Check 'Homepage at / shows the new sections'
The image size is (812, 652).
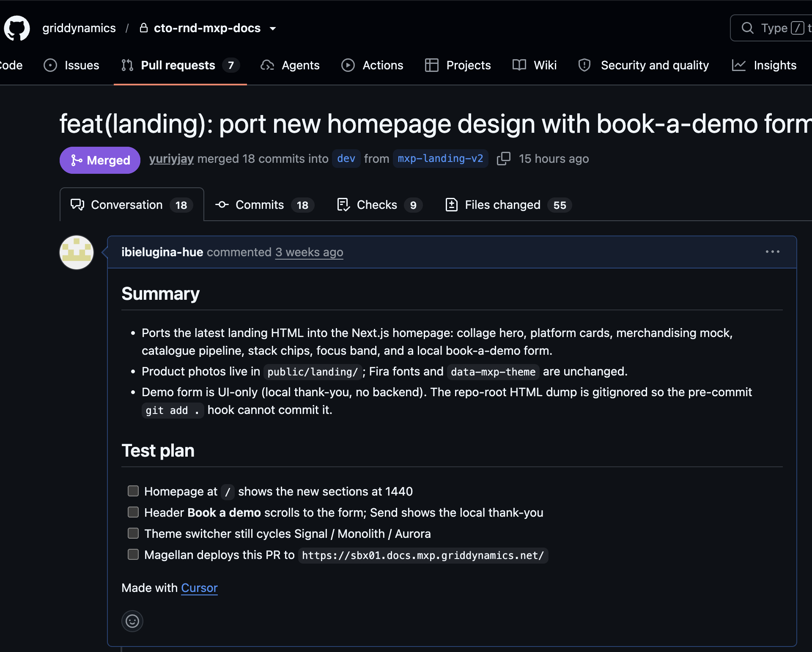[x=133, y=491]
